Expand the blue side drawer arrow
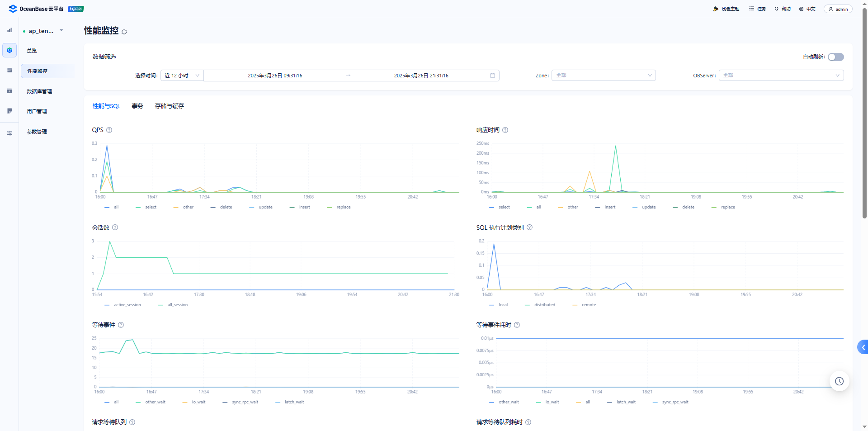 [x=863, y=347]
